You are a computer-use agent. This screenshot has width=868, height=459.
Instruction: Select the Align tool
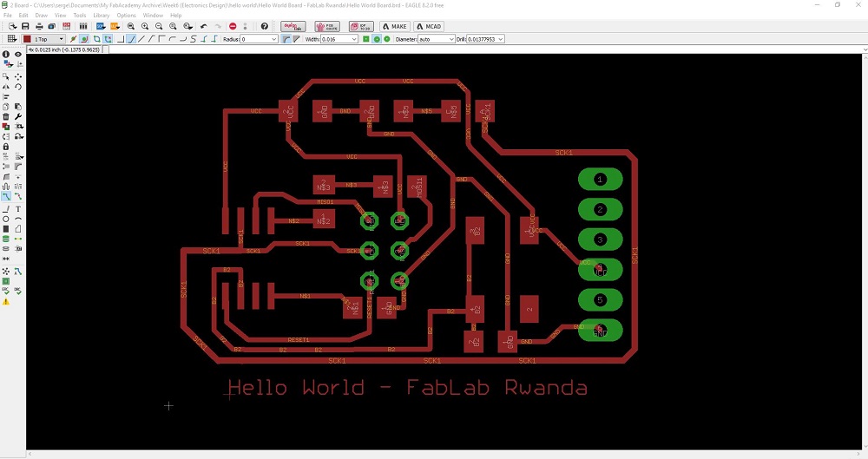(6, 97)
